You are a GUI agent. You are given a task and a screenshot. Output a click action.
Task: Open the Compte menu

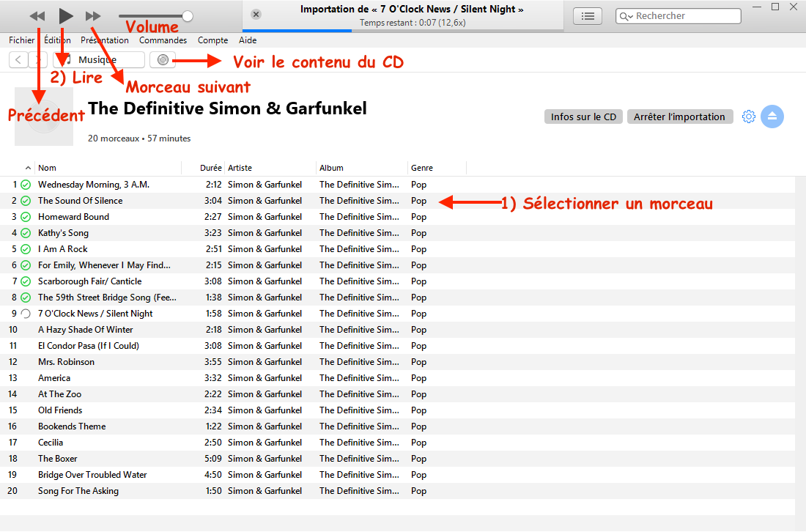point(212,40)
